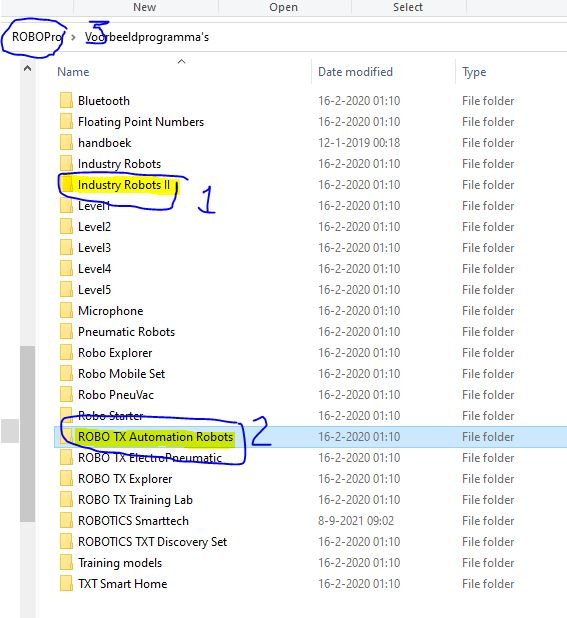Open the Select ribbon group
Viewport: 567px width, 618px height.
click(408, 7)
